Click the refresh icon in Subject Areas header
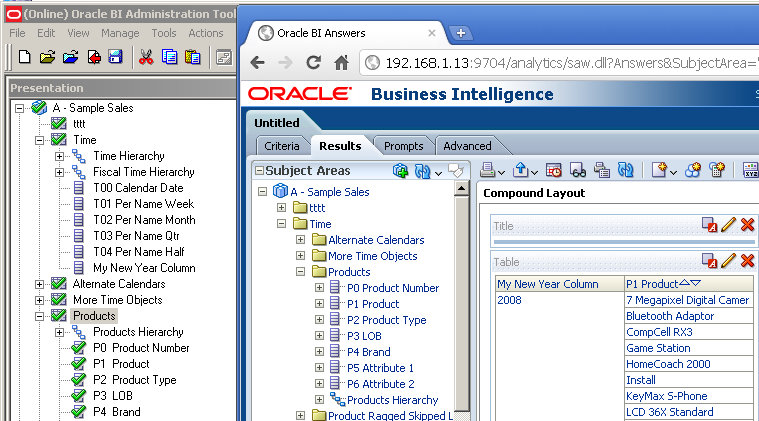Viewport: 759px width, 421px height. tap(422, 171)
